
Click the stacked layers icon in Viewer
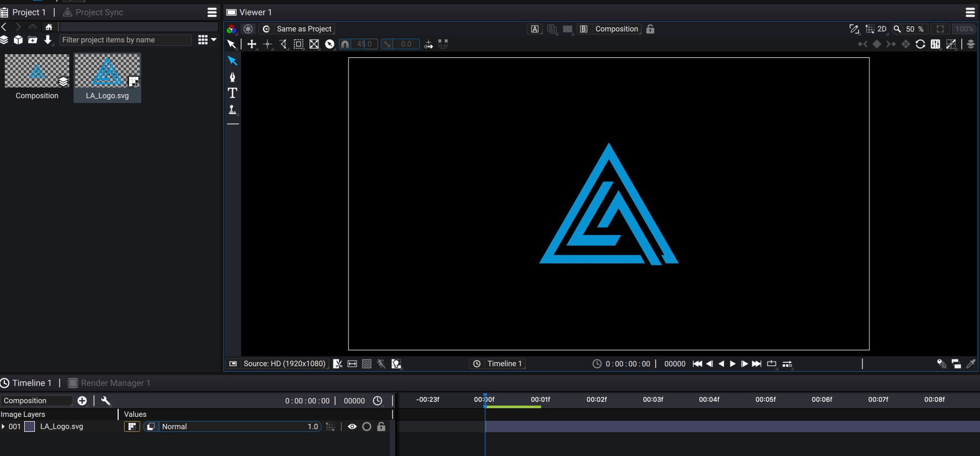[x=971, y=44]
